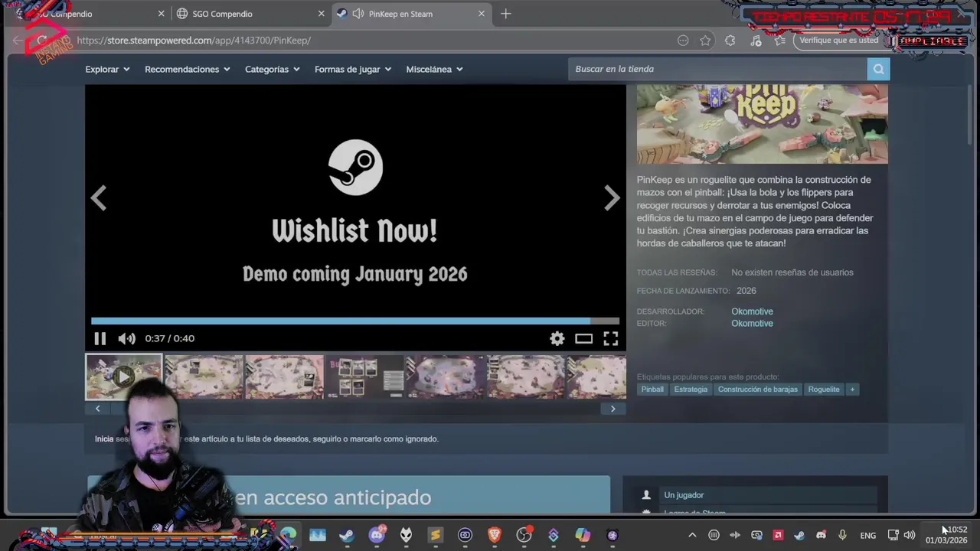The width and height of the screenshot is (980, 551).
Task: Open the browser extensions puzzle icon
Action: point(730,41)
